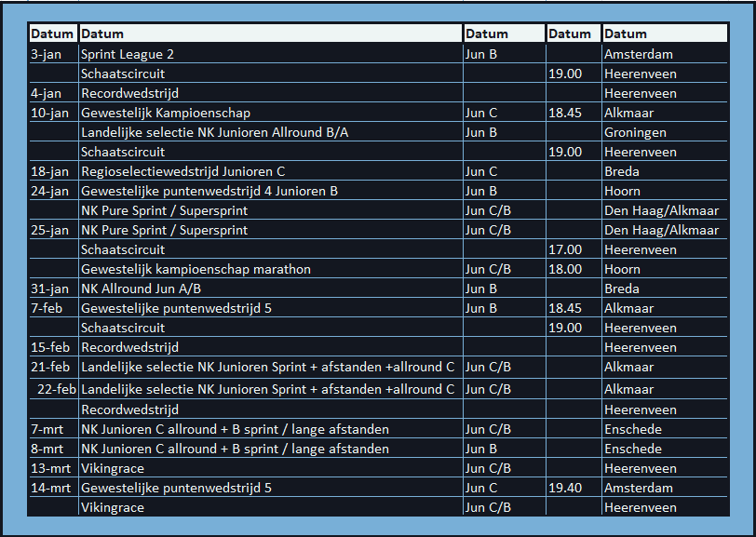
Task: Select Enschede in the 7-mrt row
Action: 633,429
